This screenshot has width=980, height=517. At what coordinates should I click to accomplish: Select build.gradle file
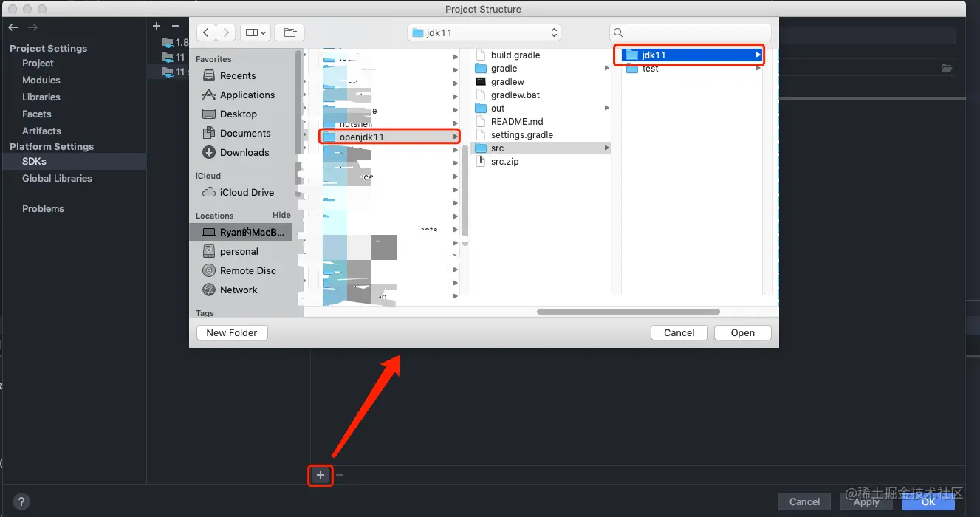pos(515,55)
